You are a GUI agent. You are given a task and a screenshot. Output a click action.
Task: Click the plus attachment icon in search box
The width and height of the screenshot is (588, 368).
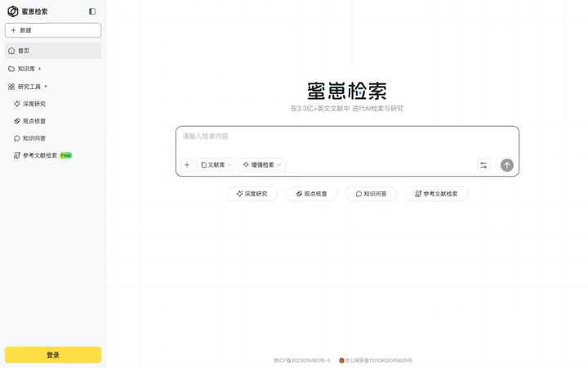(187, 165)
